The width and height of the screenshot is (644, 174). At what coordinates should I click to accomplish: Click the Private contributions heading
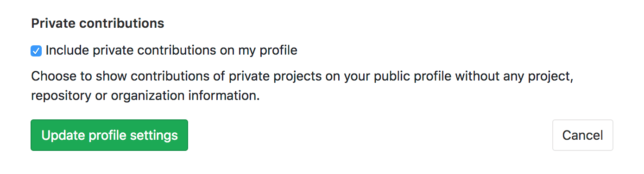tap(98, 23)
